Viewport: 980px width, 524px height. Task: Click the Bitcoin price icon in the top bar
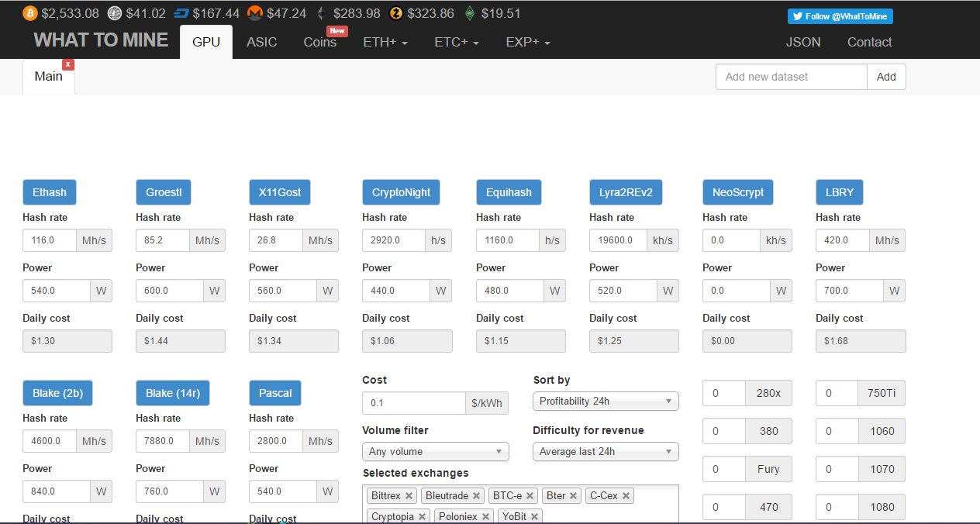[29, 13]
